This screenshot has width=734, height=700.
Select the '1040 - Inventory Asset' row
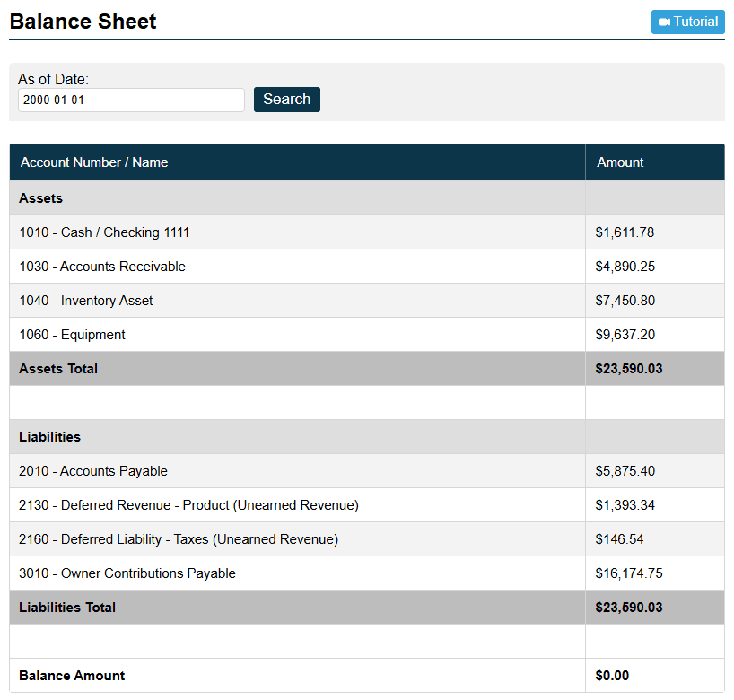point(367,301)
